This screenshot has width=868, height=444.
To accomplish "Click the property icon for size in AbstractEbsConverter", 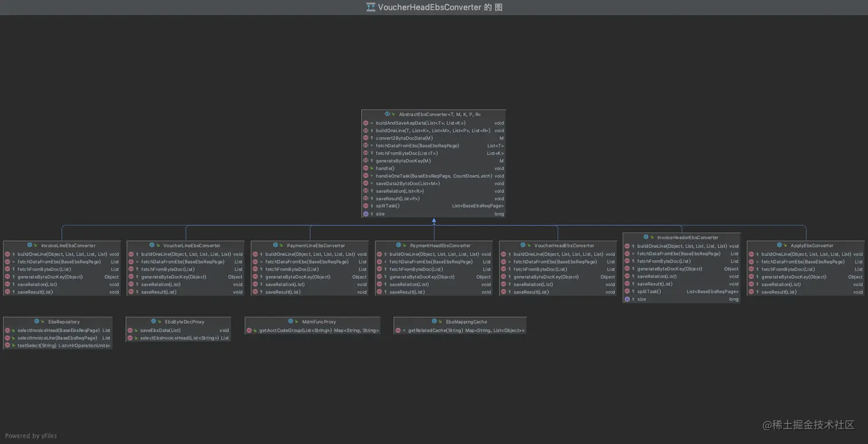I will point(366,214).
